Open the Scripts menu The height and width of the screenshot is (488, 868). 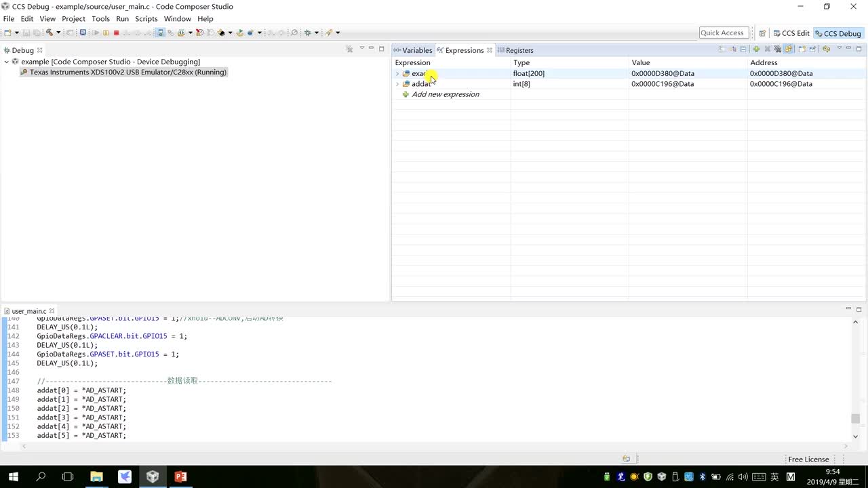pyautogui.click(x=146, y=18)
